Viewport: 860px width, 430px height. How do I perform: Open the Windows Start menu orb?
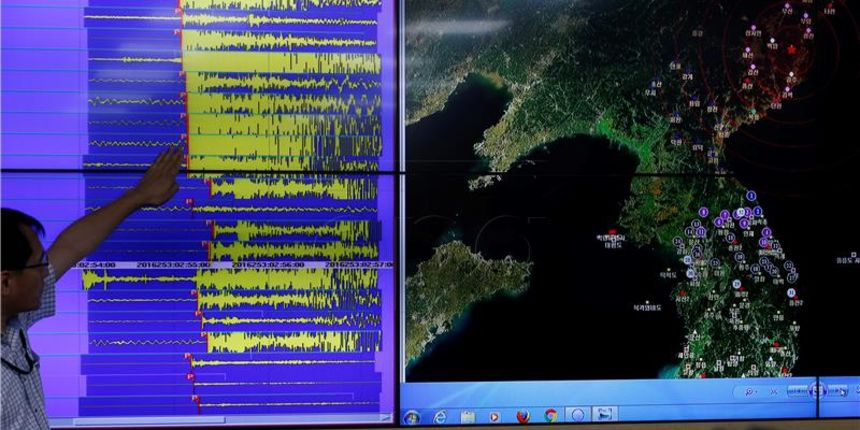tap(411, 417)
